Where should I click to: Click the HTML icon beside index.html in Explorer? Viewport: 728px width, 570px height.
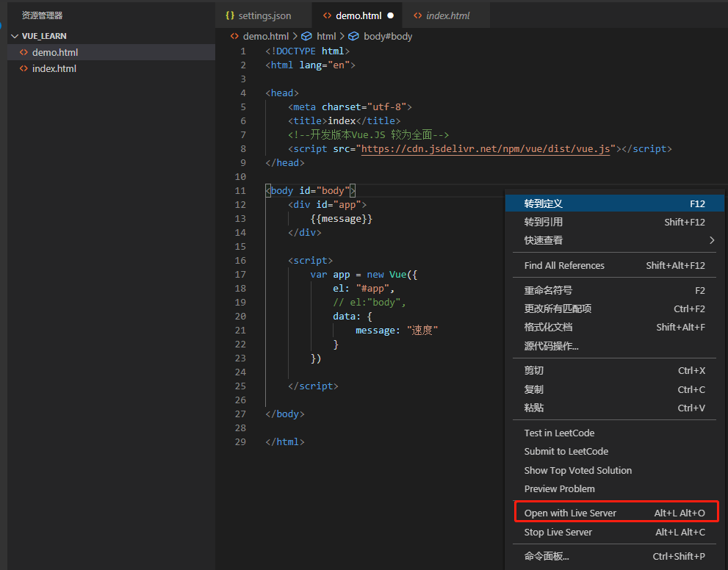(23, 68)
